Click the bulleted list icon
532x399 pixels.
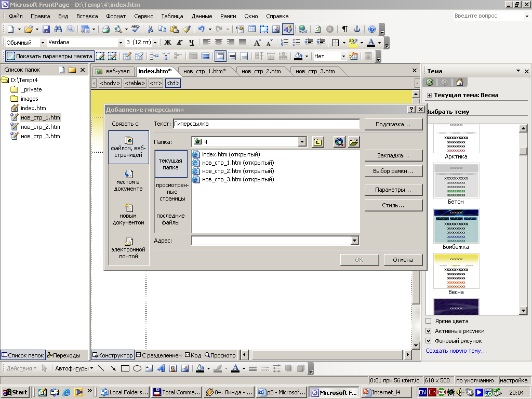pyautogui.click(x=297, y=43)
